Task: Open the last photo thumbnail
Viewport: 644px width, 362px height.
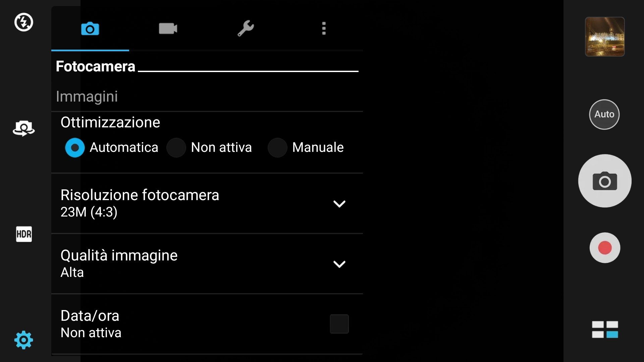Action: tap(605, 37)
